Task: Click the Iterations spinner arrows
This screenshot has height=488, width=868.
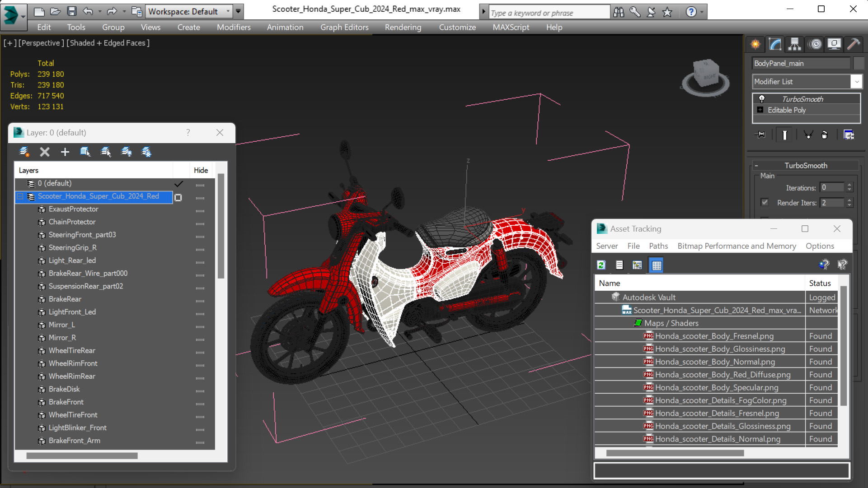Action: pyautogui.click(x=849, y=187)
